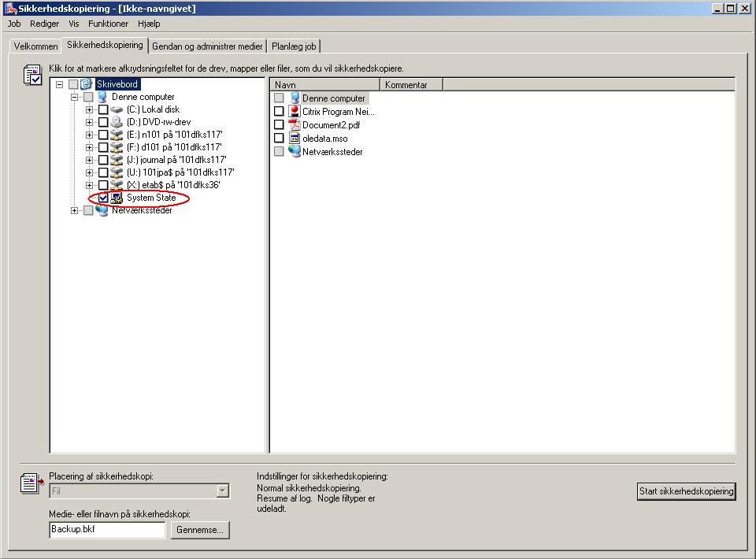Check the (C:) Lokal disk checkbox
Viewport: 756px width, 559px height.
pos(103,109)
